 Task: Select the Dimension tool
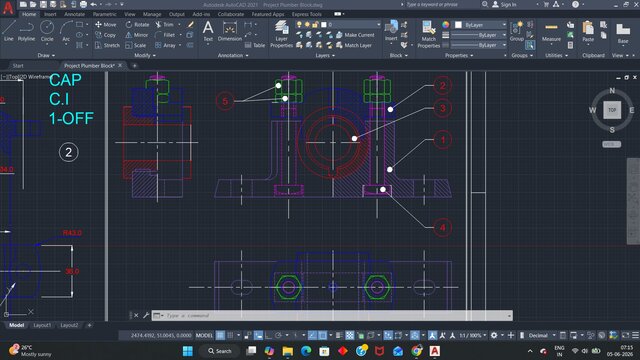tap(230, 31)
